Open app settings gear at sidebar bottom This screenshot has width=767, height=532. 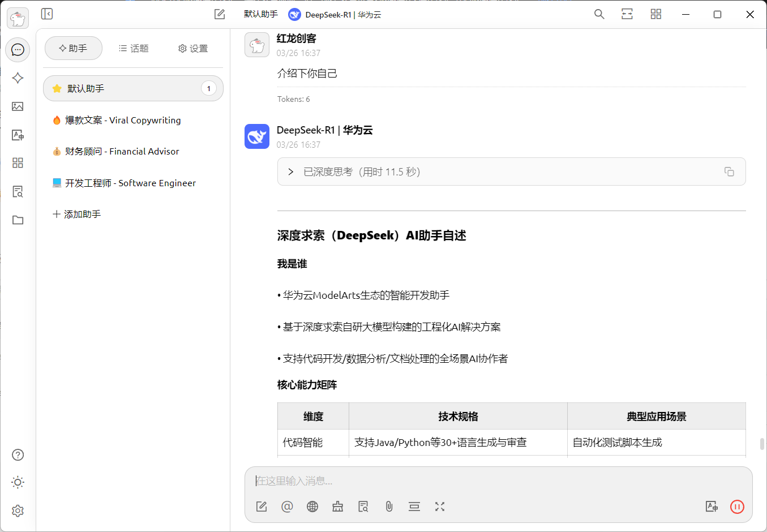[x=18, y=510]
